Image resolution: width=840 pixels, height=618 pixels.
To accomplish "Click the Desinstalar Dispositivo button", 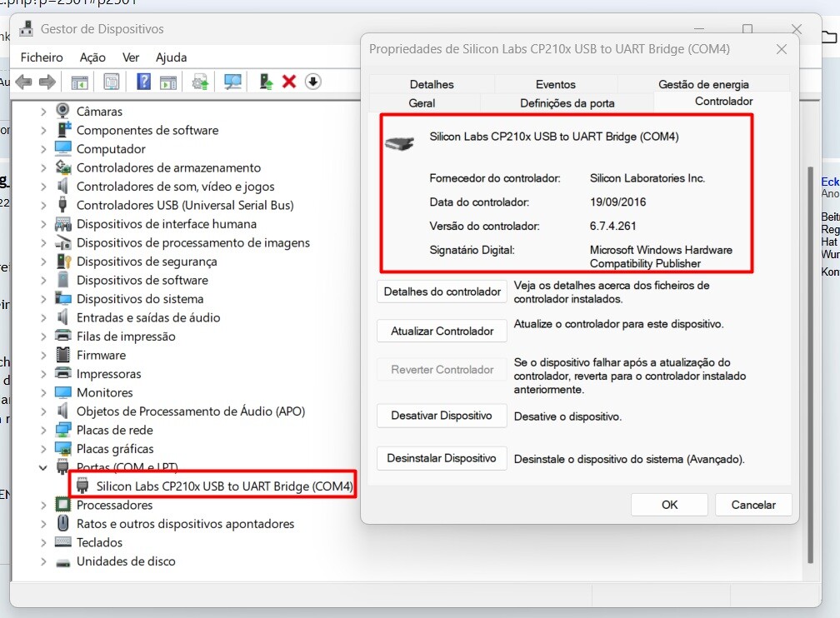I will 442,459.
